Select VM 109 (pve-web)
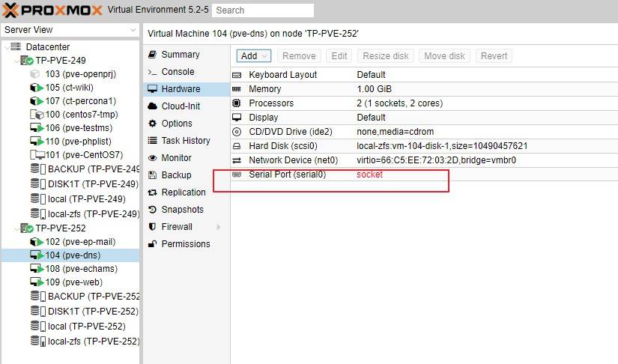The image size is (618, 364). tap(73, 282)
